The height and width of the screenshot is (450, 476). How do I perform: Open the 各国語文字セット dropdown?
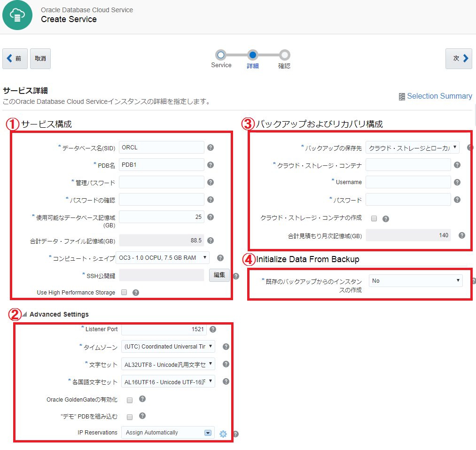168,381
